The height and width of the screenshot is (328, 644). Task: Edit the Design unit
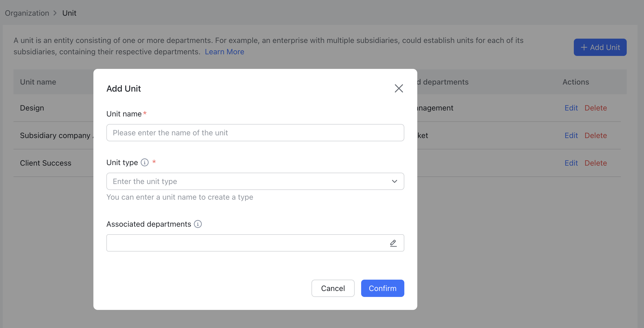[x=571, y=108]
